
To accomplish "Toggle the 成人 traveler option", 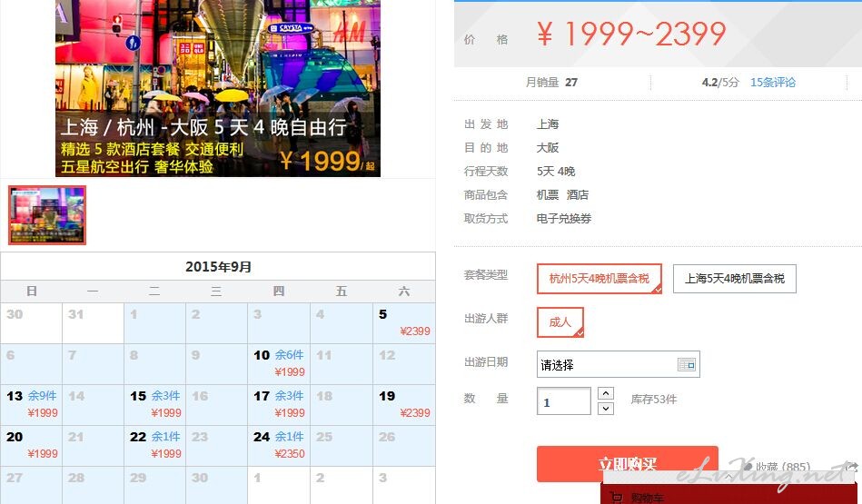I will [x=560, y=322].
